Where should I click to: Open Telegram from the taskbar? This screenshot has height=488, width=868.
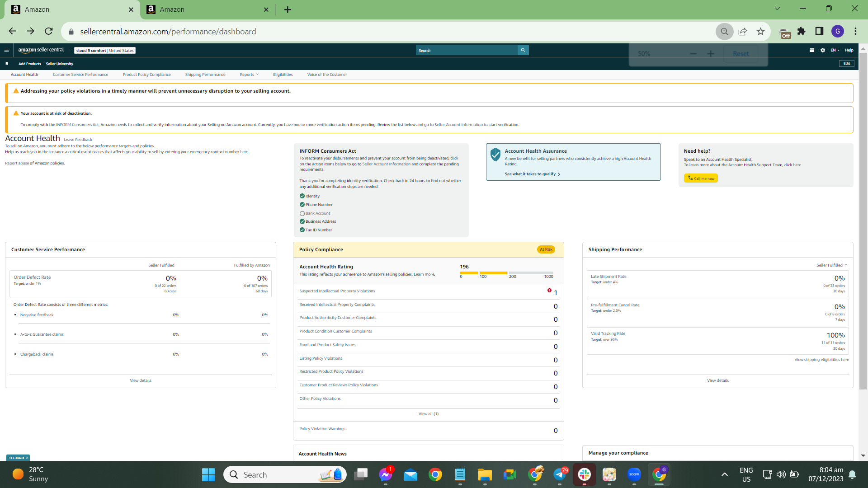pos(560,474)
